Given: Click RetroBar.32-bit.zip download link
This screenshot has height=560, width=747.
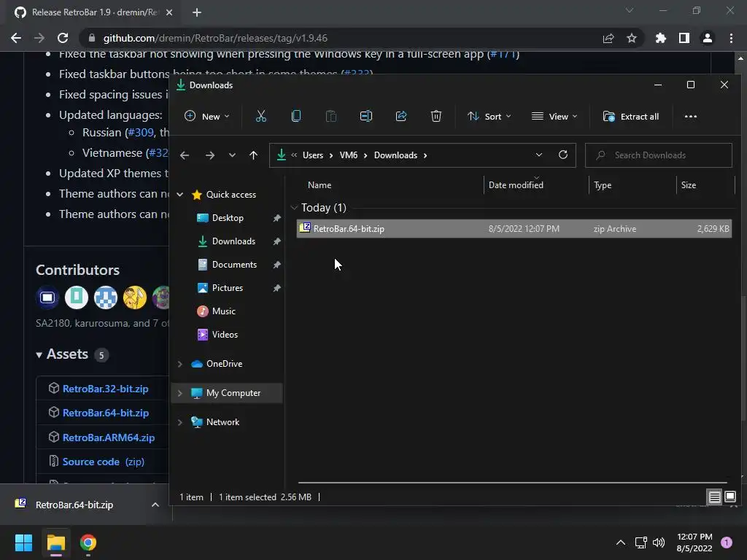Looking at the screenshot, I should (105, 389).
